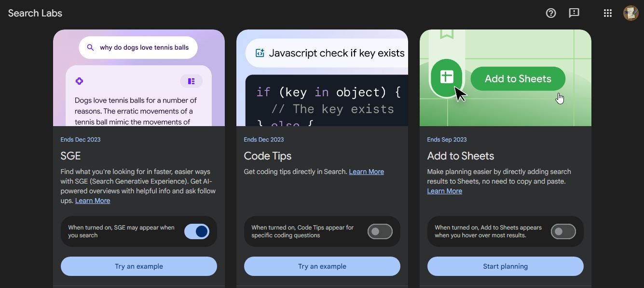Open Learn More link in SGE description
The height and width of the screenshot is (288, 644).
(93, 201)
